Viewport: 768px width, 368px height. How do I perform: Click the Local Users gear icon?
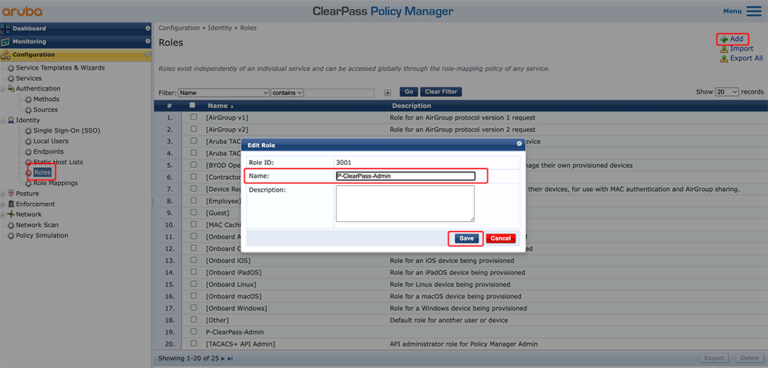(28, 141)
